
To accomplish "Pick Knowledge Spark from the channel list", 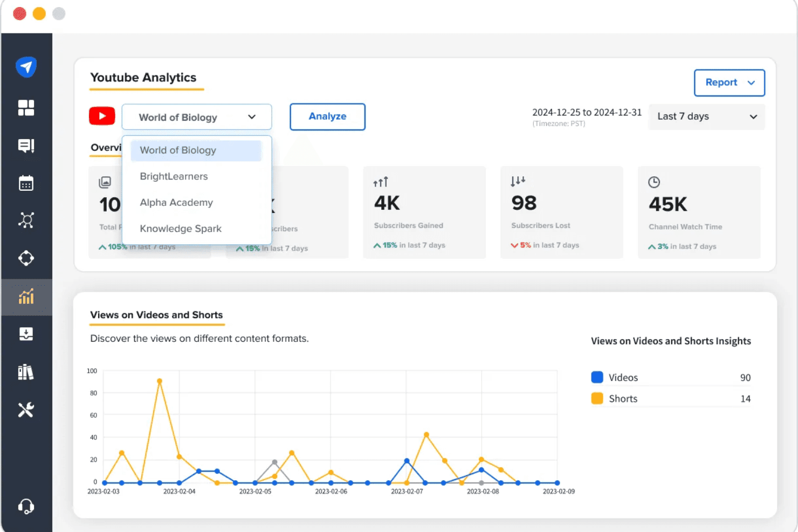I will pos(181,229).
